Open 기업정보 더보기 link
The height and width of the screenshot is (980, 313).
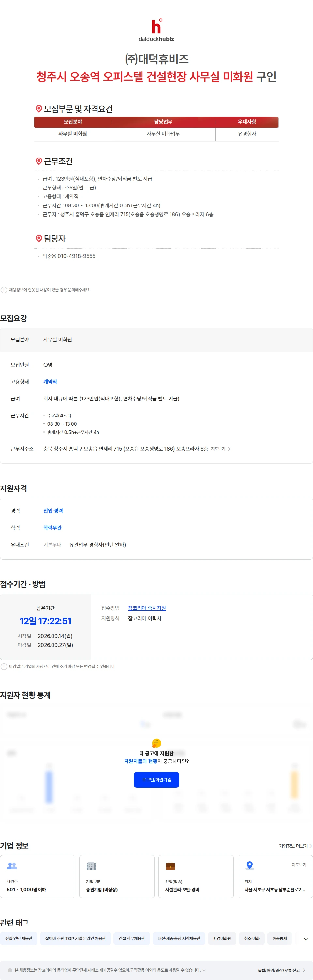click(295, 846)
